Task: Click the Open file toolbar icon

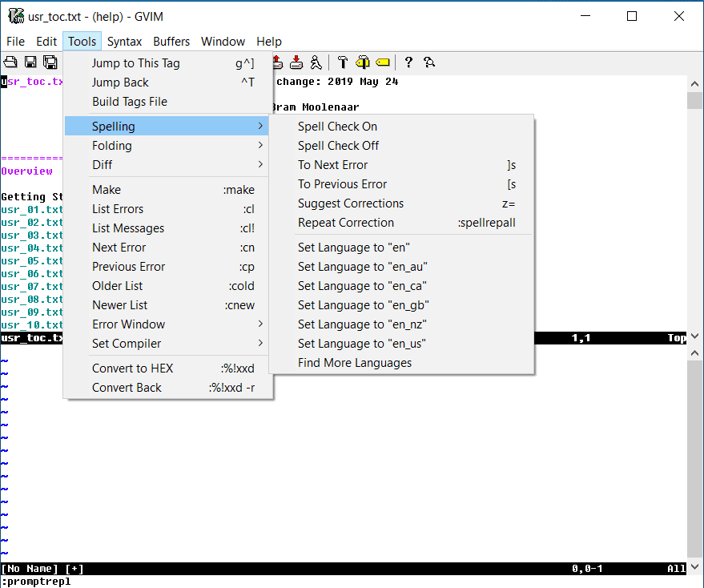Action: [10, 62]
